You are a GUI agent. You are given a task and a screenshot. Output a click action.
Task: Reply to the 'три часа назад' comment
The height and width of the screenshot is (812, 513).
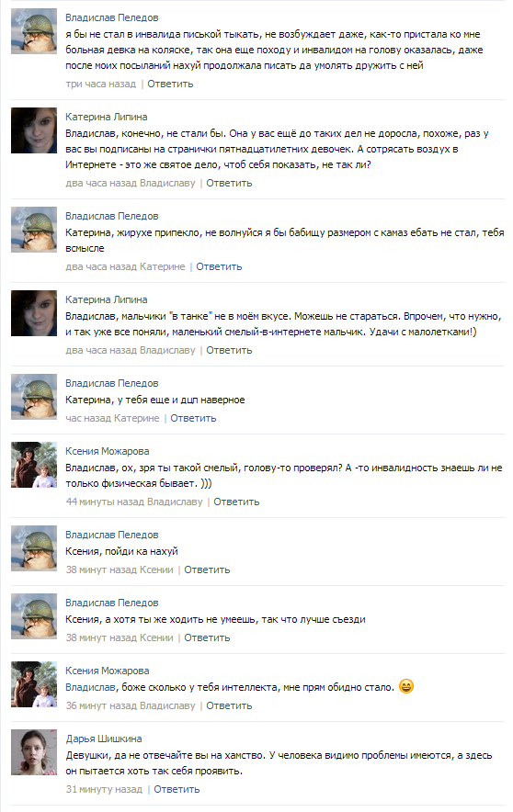point(170,84)
